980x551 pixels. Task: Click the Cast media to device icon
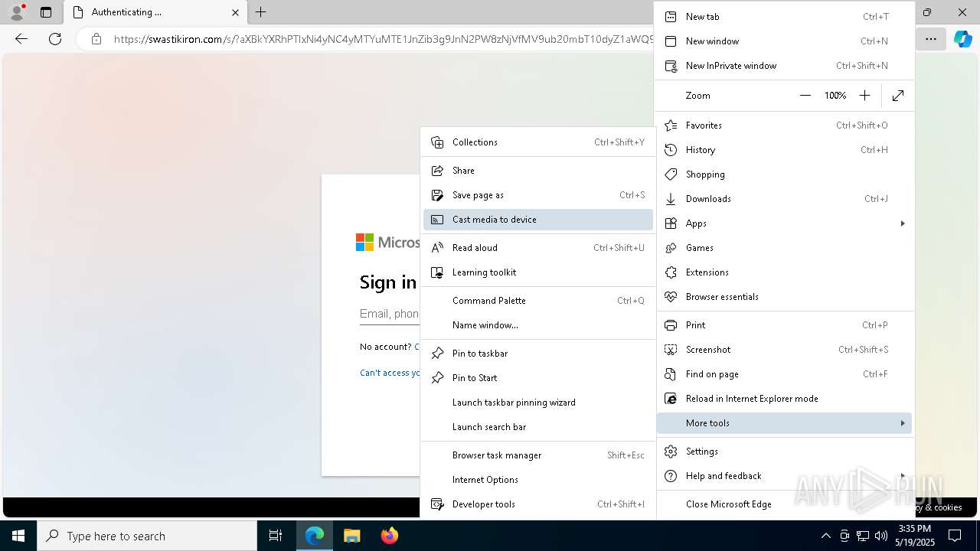[437, 220]
